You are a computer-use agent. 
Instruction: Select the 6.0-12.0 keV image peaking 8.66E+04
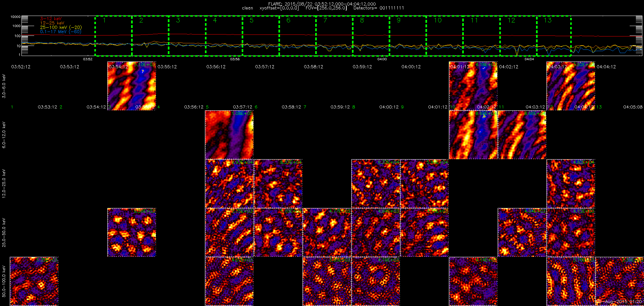pos(522,135)
